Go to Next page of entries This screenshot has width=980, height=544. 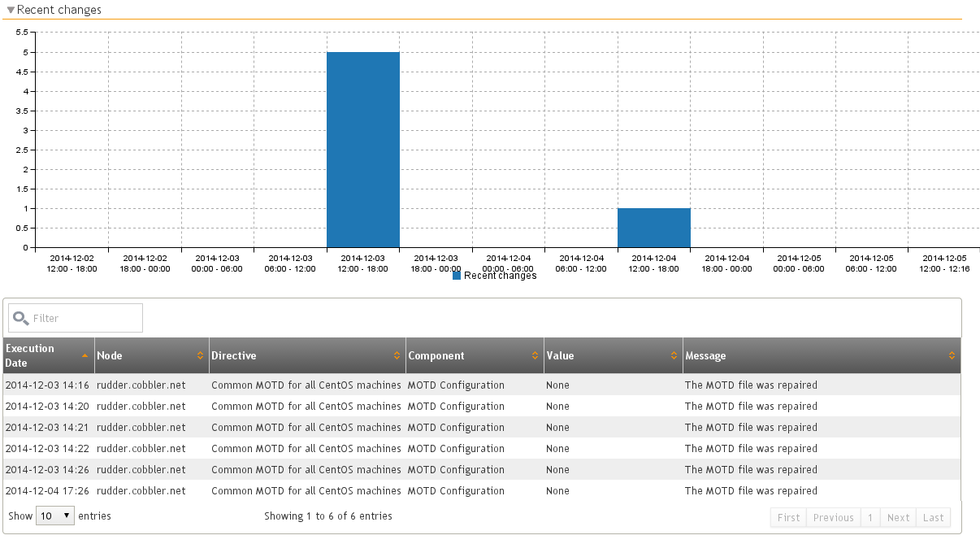(x=898, y=518)
